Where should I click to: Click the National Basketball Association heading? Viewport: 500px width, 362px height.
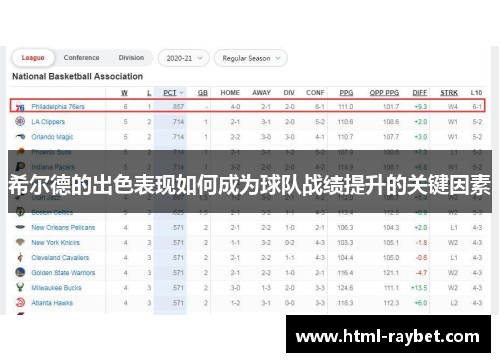pyautogui.click(x=77, y=76)
